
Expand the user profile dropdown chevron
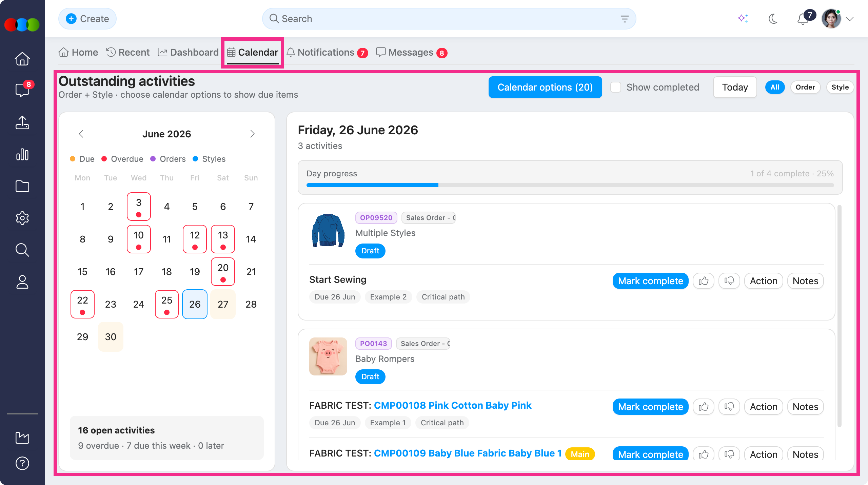coord(850,19)
